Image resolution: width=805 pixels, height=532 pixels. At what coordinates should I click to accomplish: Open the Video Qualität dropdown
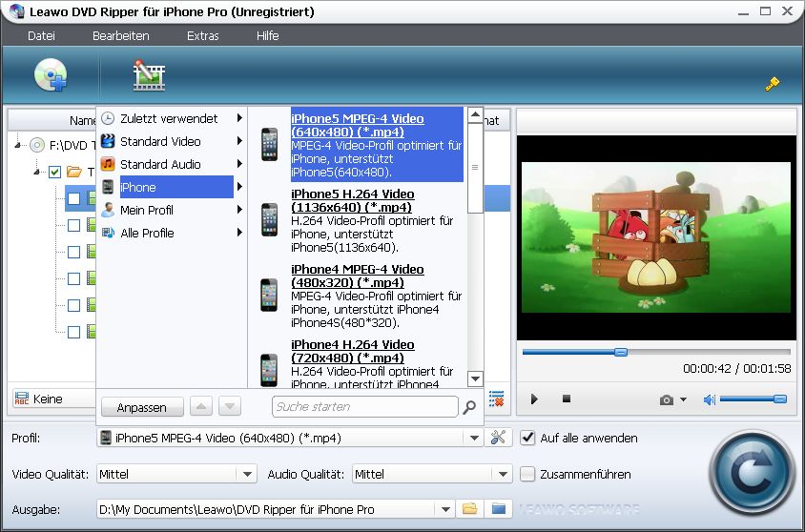(x=247, y=474)
